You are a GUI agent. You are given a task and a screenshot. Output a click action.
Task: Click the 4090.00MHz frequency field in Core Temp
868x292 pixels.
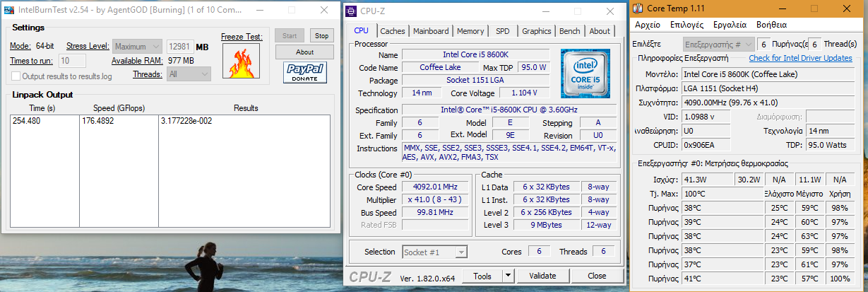coord(768,103)
